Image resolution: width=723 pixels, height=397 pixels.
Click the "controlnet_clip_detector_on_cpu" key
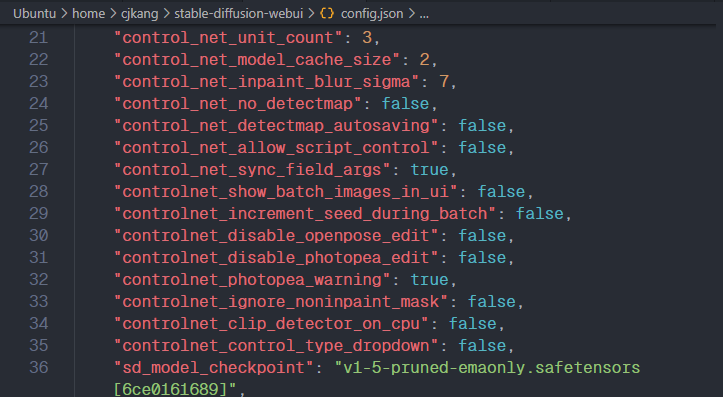click(271, 324)
